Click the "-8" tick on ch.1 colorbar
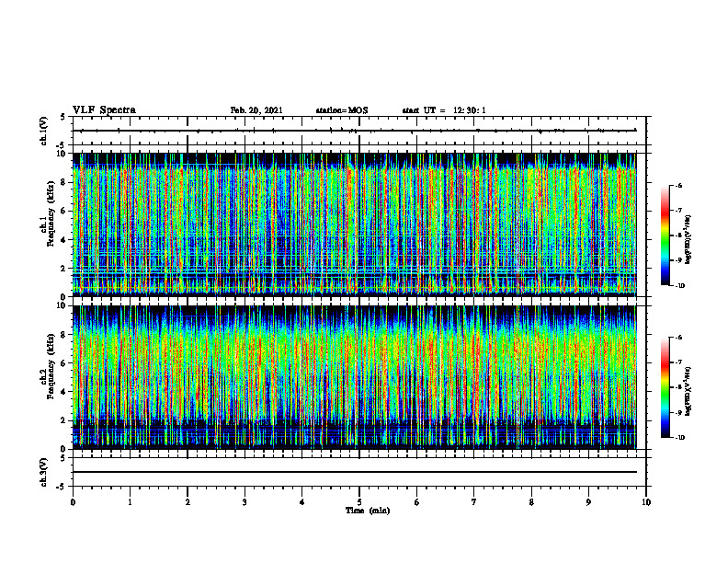The image size is (728, 563). pyautogui.click(x=678, y=236)
